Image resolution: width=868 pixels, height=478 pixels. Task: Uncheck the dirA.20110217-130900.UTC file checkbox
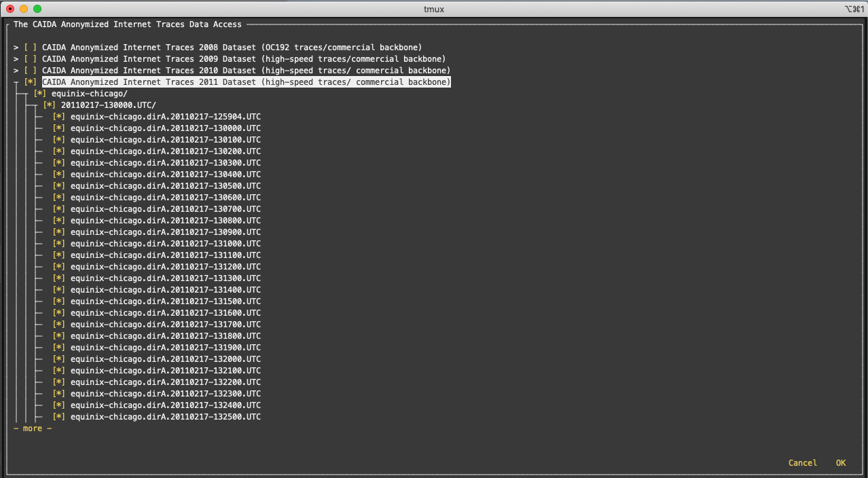[x=58, y=232]
